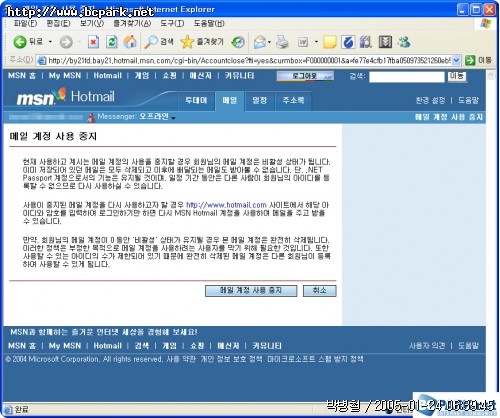
Task: Open the 도움말(H) menu
Action: click(x=209, y=23)
